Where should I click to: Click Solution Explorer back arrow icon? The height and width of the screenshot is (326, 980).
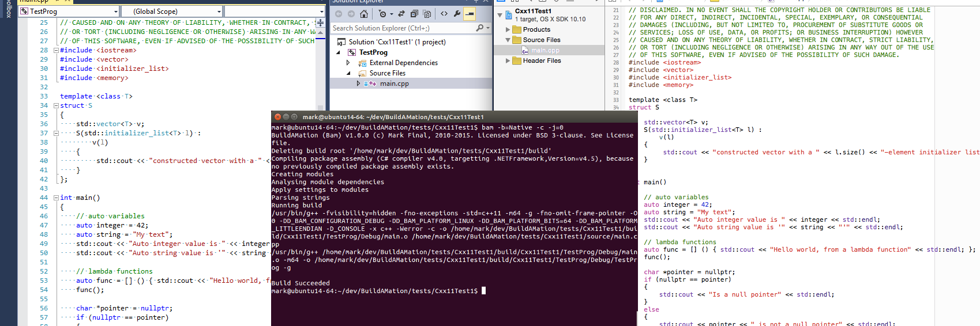(339, 14)
